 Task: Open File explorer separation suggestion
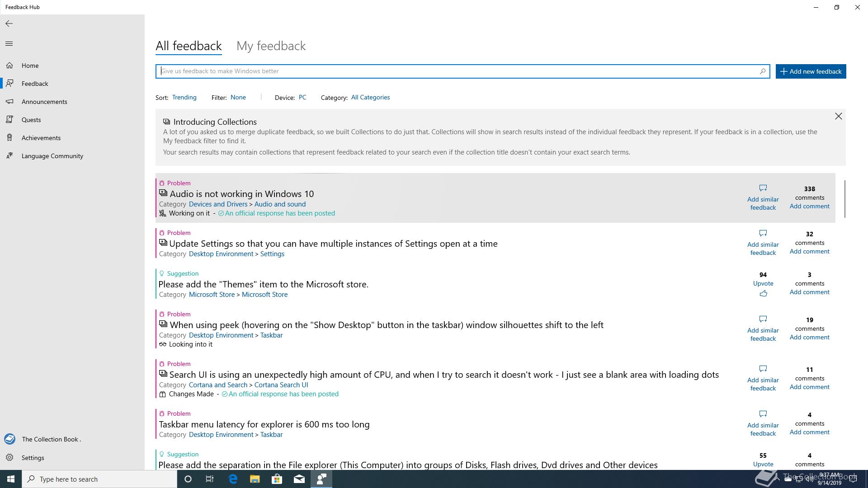[408, 465]
